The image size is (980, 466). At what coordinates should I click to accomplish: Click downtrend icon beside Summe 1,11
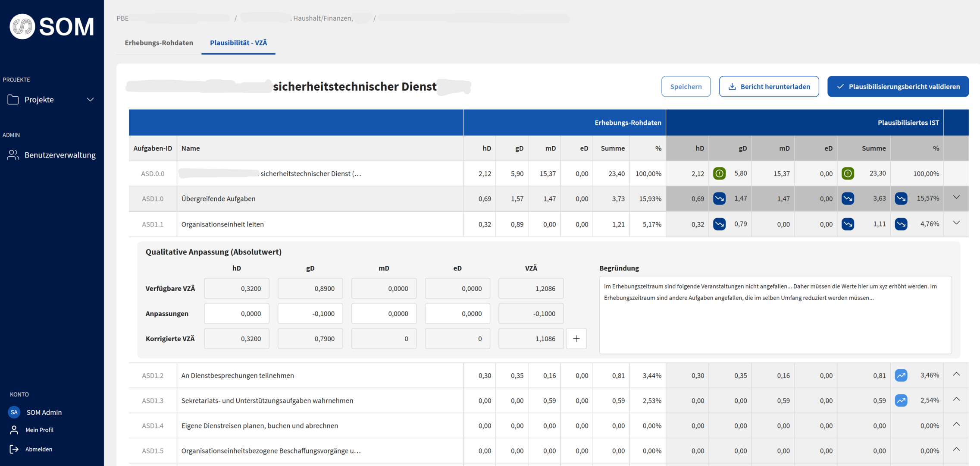(848, 224)
